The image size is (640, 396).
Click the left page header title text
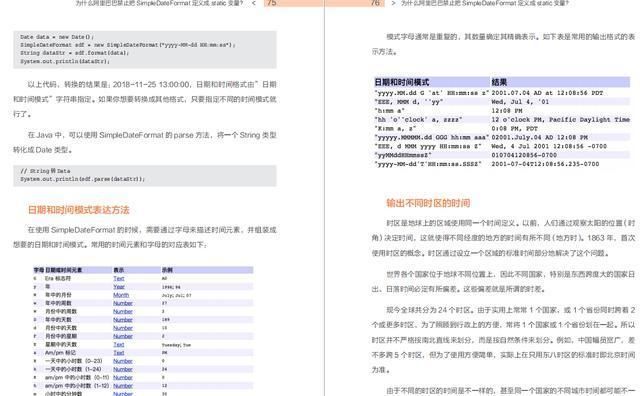click(x=159, y=3)
